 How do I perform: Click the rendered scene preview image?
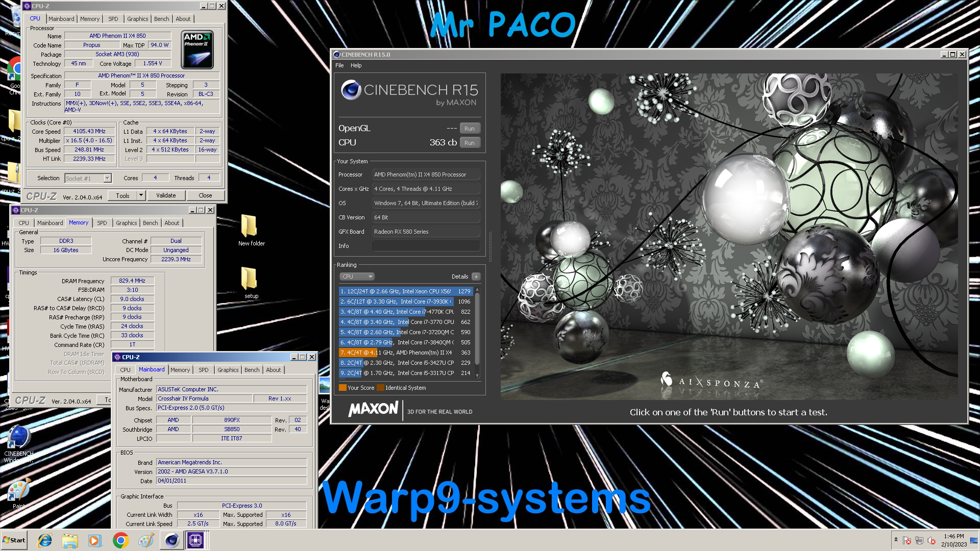coord(728,236)
